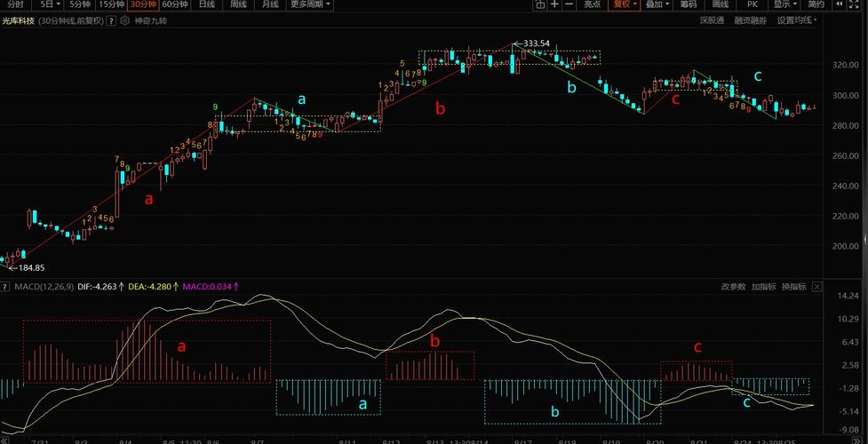
Task: Open the 融资融券 margin trading link
Action: tap(751, 20)
